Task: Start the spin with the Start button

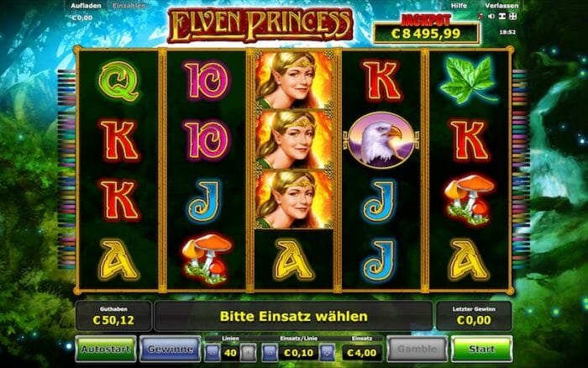Action: tap(481, 349)
